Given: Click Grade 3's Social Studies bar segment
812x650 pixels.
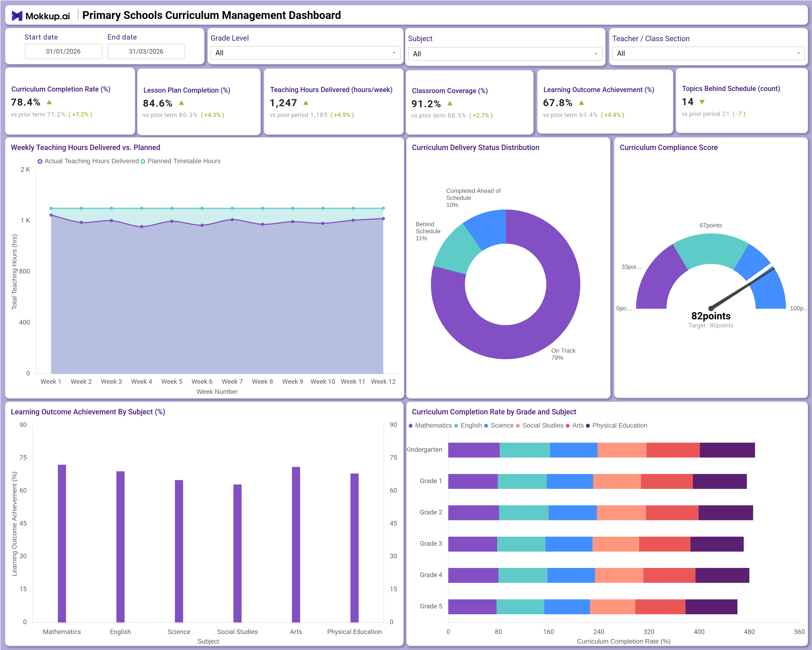Looking at the screenshot, I should 616,544.
